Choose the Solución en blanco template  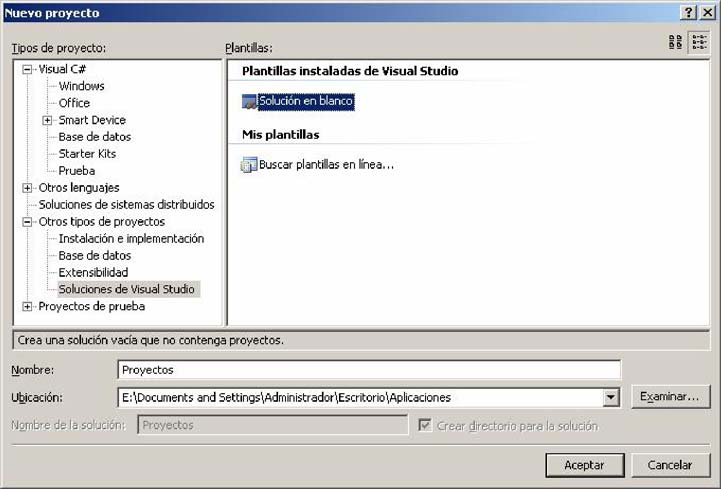point(306,101)
